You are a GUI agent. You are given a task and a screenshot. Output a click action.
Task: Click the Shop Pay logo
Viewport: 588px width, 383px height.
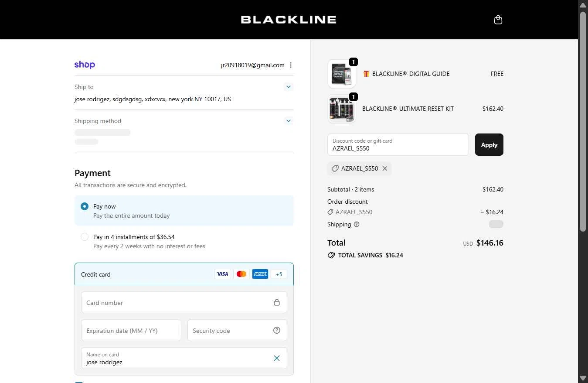pyautogui.click(x=85, y=65)
